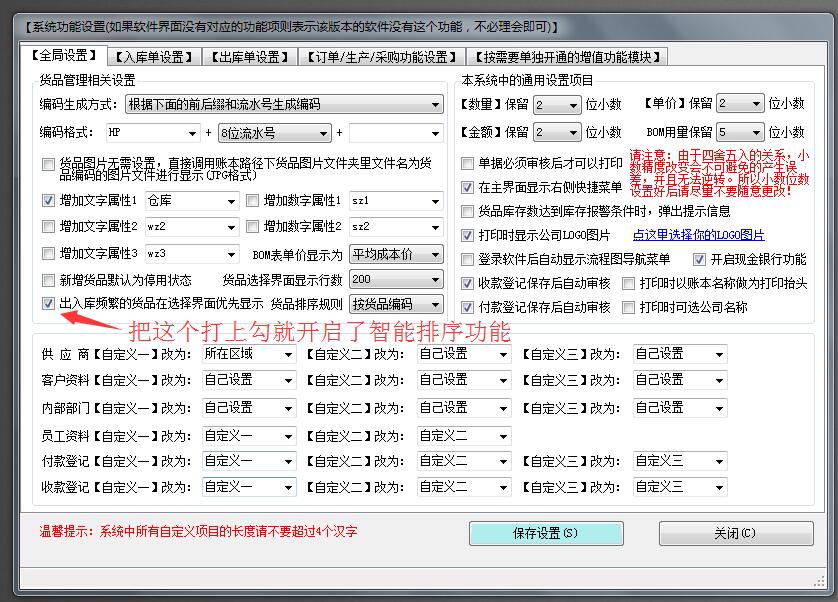Disable the 开启现金银行功能 checkbox
This screenshot has width=838, height=602.
pyautogui.click(x=700, y=259)
